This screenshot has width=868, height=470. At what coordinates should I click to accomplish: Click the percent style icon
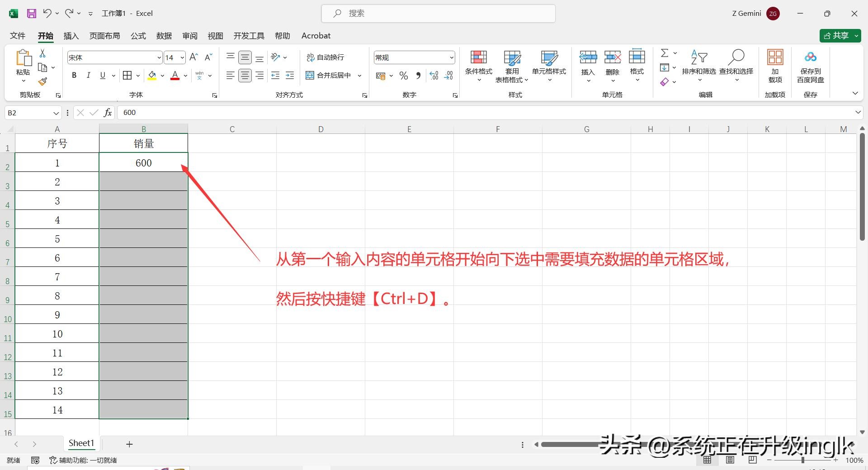tap(404, 76)
